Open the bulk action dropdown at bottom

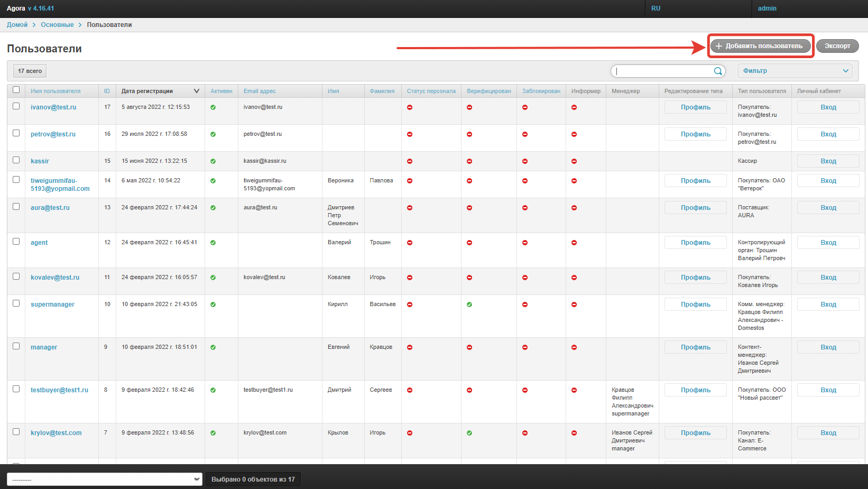(104, 479)
